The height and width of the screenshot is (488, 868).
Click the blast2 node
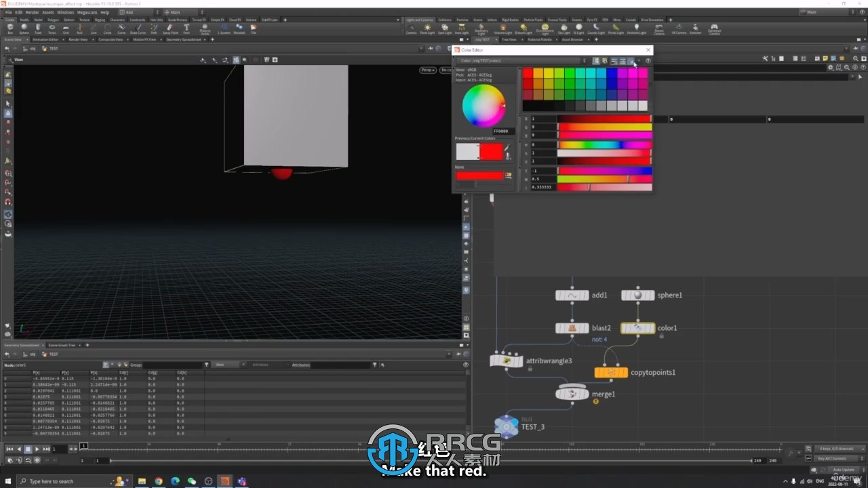pos(572,328)
